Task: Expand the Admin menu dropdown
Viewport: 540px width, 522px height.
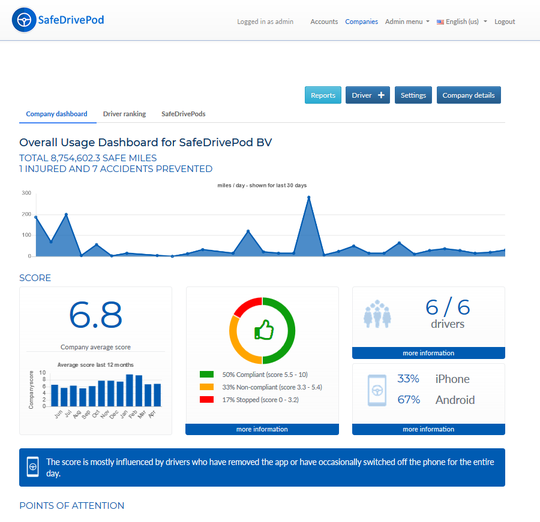Action: pyautogui.click(x=407, y=22)
